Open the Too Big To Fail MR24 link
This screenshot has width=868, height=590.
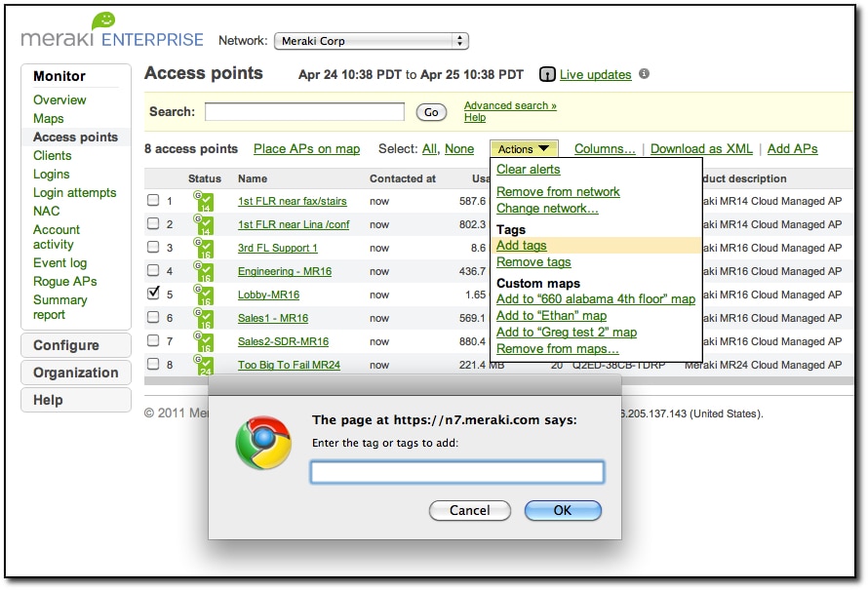(x=289, y=365)
